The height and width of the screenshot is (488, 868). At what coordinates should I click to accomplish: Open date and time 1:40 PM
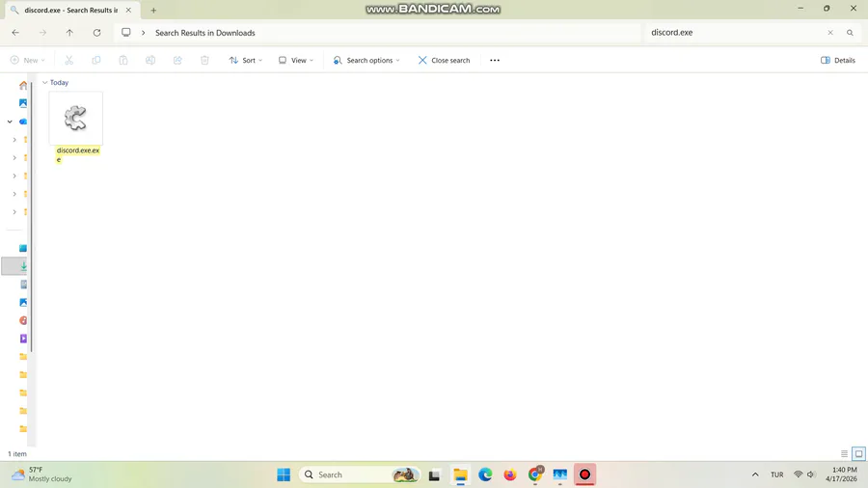pos(841,474)
